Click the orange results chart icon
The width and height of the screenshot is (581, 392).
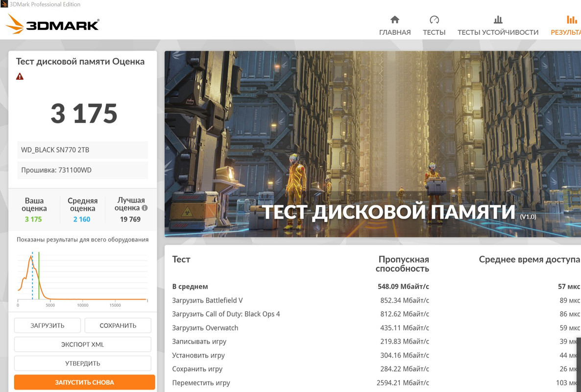pos(572,19)
